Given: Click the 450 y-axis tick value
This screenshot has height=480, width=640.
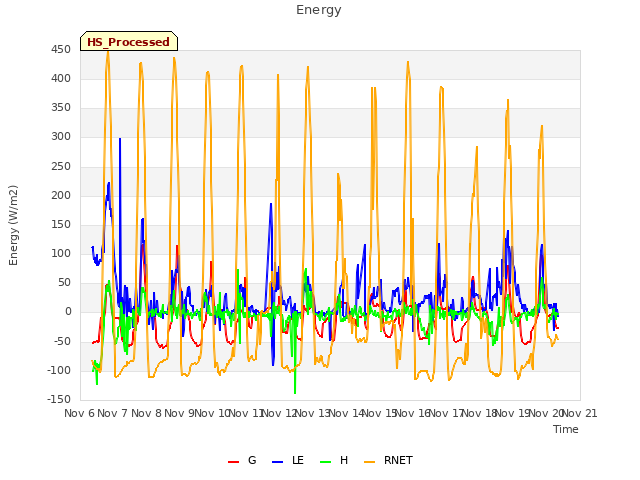Looking at the screenshot, I should click(x=61, y=49).
